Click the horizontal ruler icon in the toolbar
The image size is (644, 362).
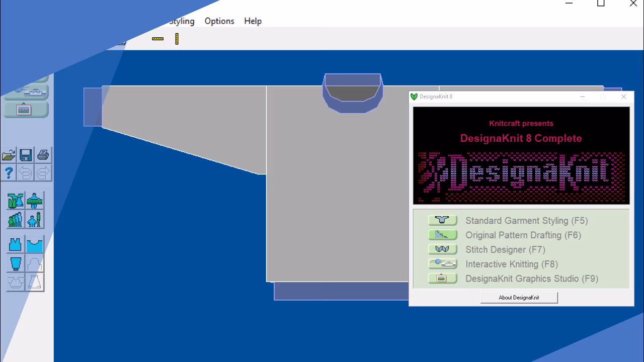158,39
